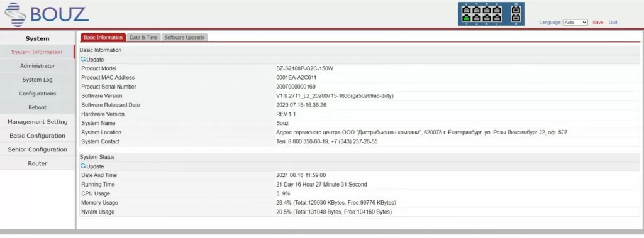Click date value 2021.06.16-11:59:00

tap(301, 175)
